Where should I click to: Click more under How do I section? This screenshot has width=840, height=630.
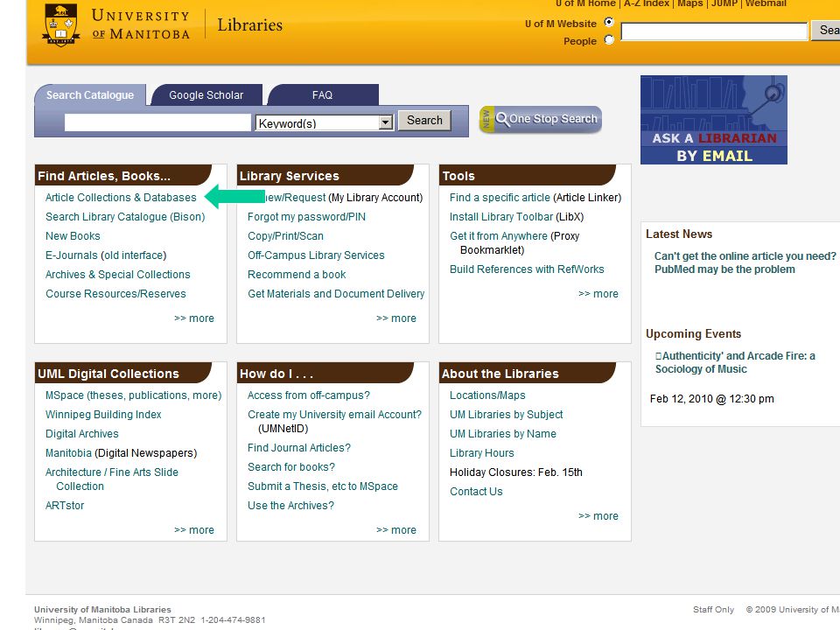[395, 530]
